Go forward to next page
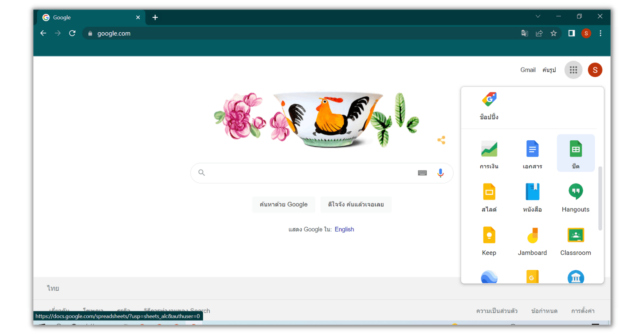This screenshot has height=334, width=644. (x=58, y=33)
